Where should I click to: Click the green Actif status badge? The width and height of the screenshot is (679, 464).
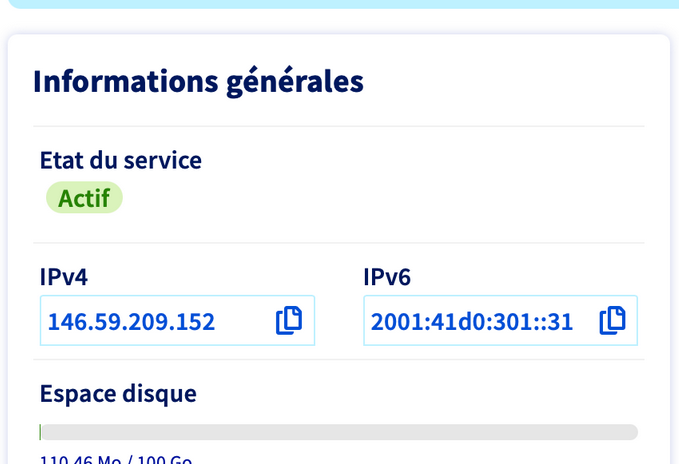click(x=84, y=198)
